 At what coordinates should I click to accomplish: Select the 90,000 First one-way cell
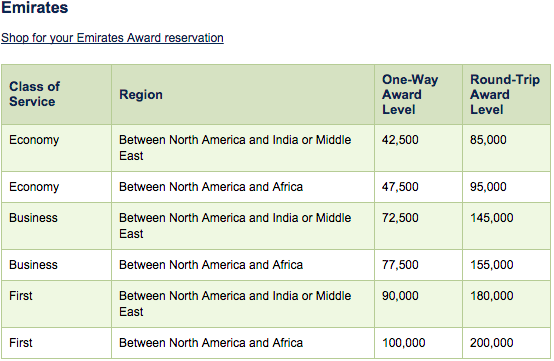click(x=400, y=296)
